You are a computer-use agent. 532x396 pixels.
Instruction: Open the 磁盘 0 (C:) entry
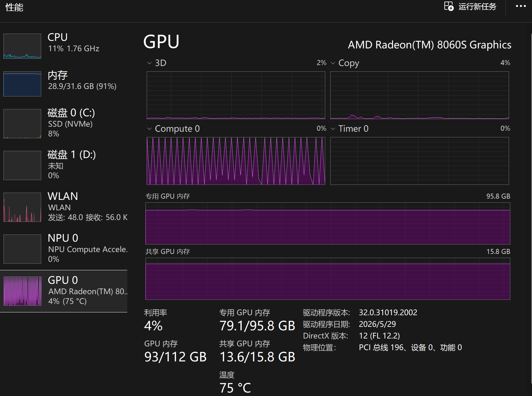click(x=64, y=124)
